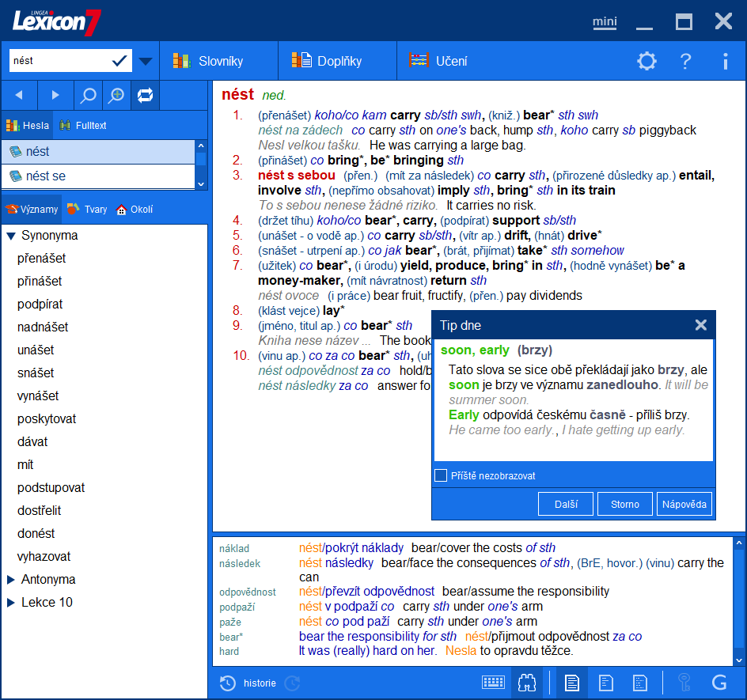747x700 pixels.
Task: Open the on-screen keyboard icon
Action: click(493, 683)
